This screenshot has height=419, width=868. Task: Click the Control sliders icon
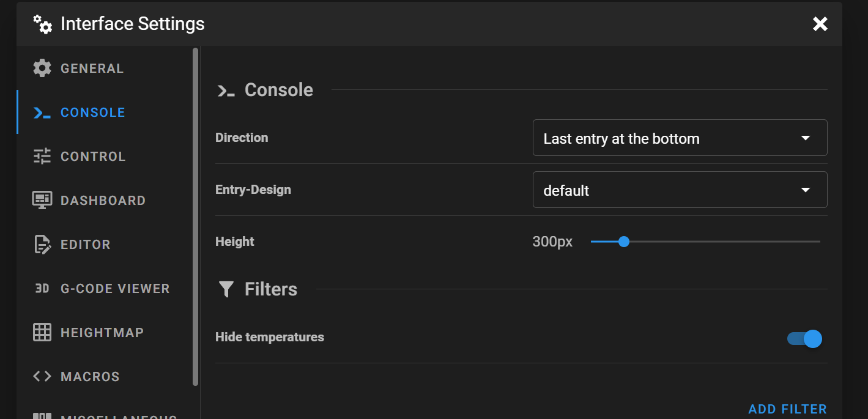tap(42, 157)
